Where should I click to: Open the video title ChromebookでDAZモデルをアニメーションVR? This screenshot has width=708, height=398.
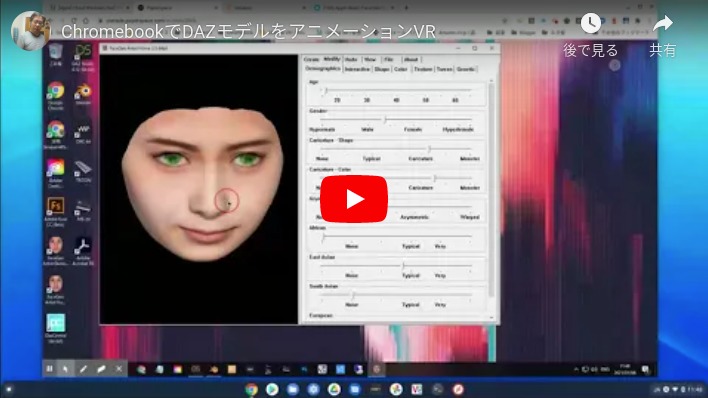coord(248,32)
